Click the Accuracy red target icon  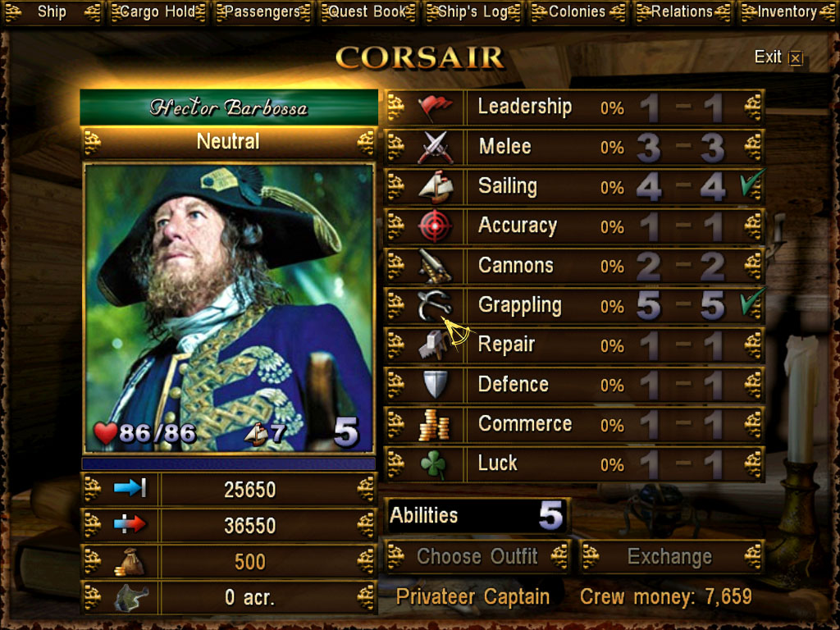pos(435,226)
